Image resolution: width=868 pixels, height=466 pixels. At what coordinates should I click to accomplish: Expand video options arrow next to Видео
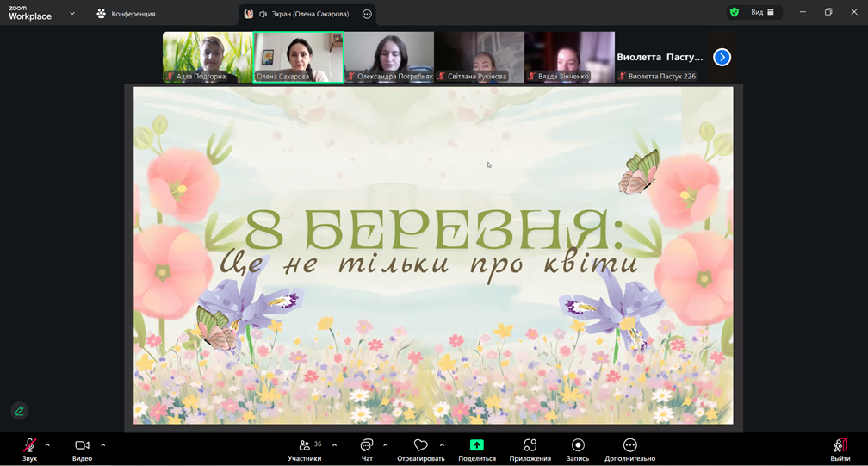pyautogui.click(x=102, y=445)
